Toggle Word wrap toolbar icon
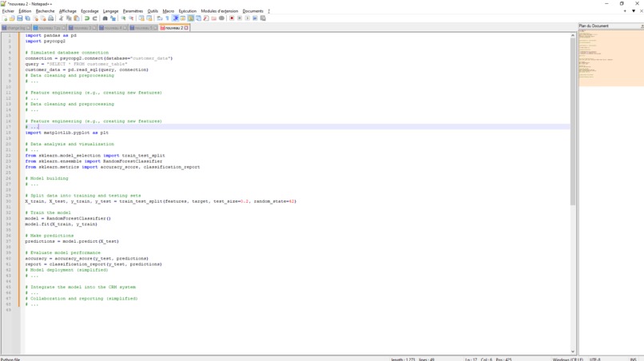Image resolution: width=644 pixels, height=361 pixels. click(159, 18)
